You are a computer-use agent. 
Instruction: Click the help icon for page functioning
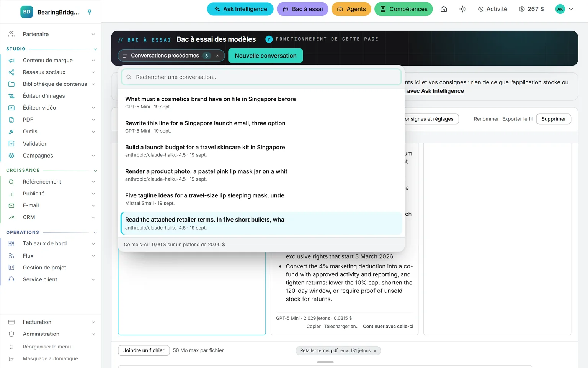(269, 39)
